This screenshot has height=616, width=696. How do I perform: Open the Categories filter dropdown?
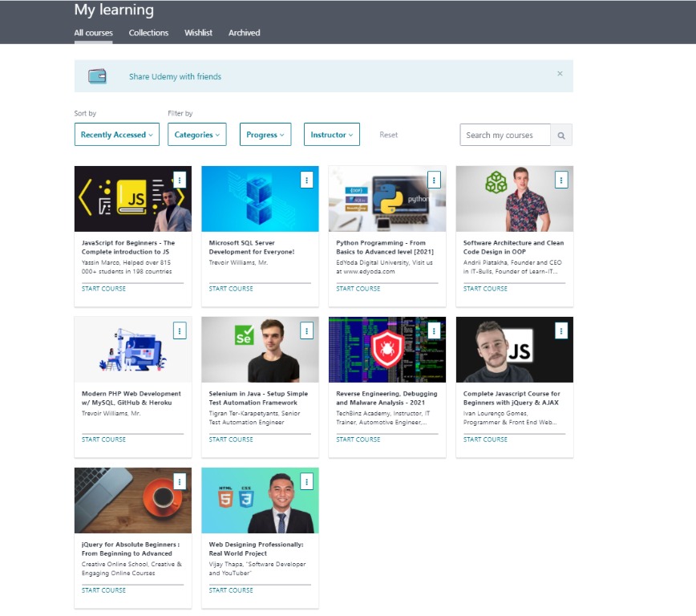pos(197,134)
